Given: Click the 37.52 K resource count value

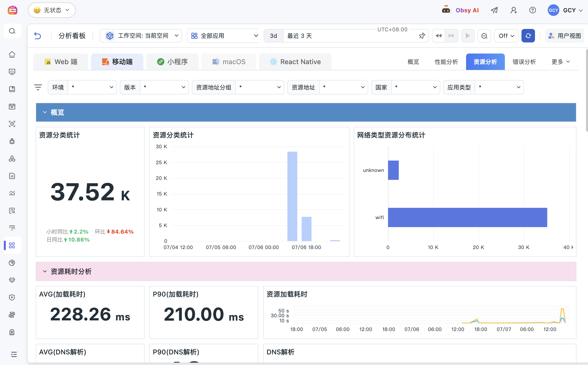Looking at the screenshot, I should point(90,192).
